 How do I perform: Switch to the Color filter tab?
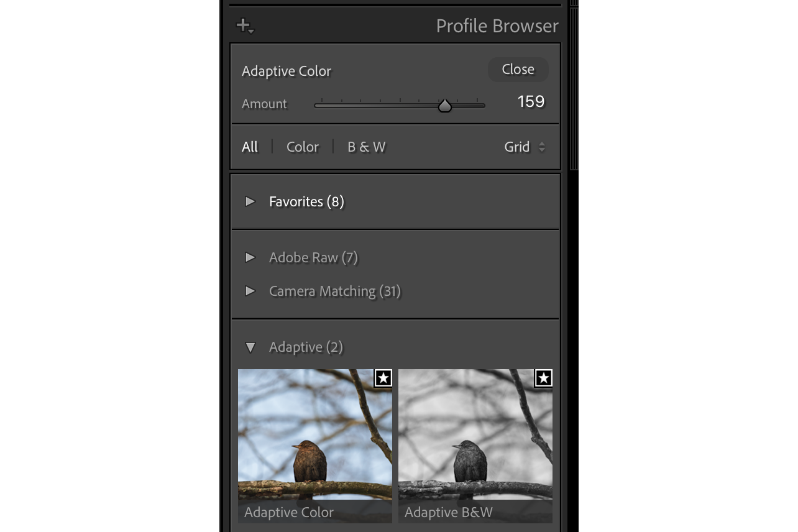302,147
